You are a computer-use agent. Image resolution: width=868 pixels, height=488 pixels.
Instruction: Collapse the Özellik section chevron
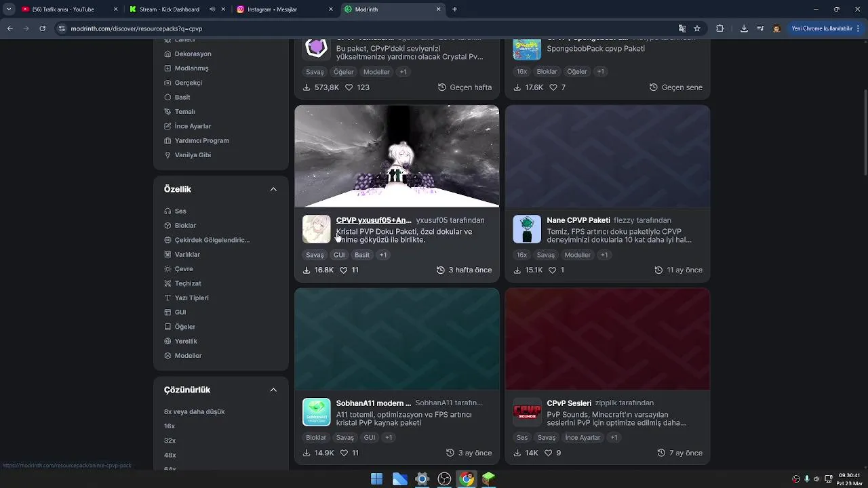(273, 189)
